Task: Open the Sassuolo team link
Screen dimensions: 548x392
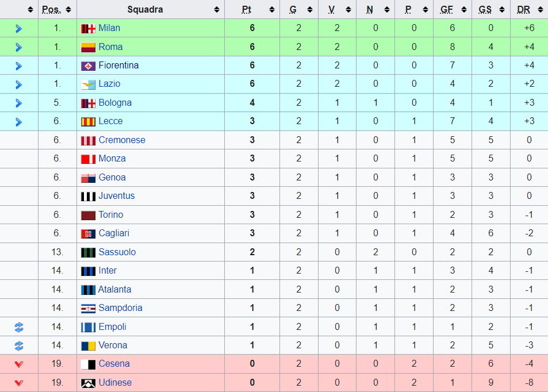Action: (x=117, y=252)
